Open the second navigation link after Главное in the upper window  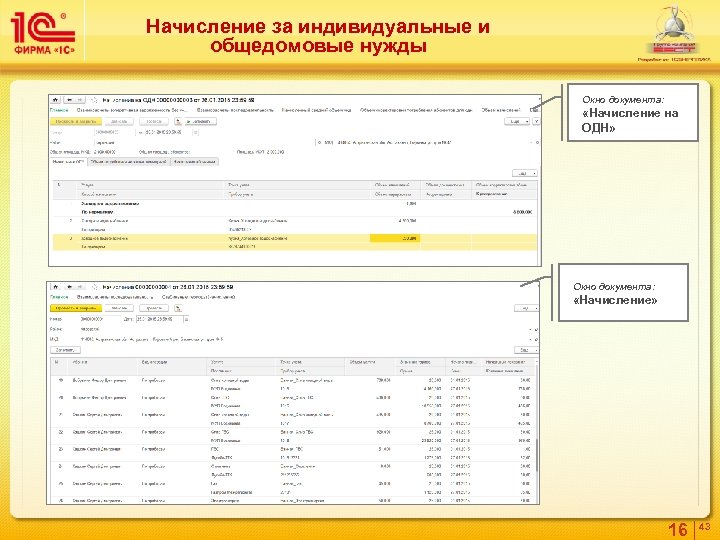point(132,110)
